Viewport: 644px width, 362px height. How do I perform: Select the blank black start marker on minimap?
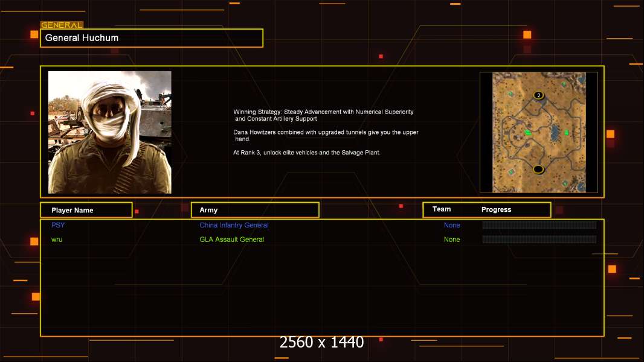538,169
